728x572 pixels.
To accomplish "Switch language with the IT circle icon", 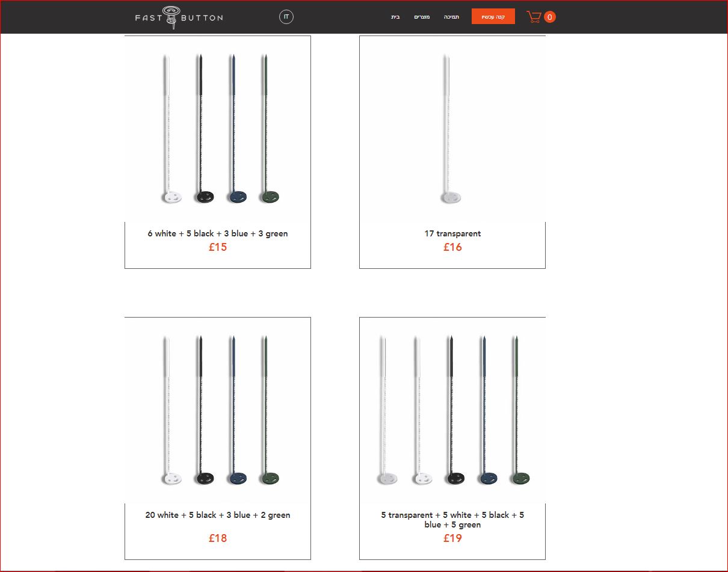I will pos(286,17).
